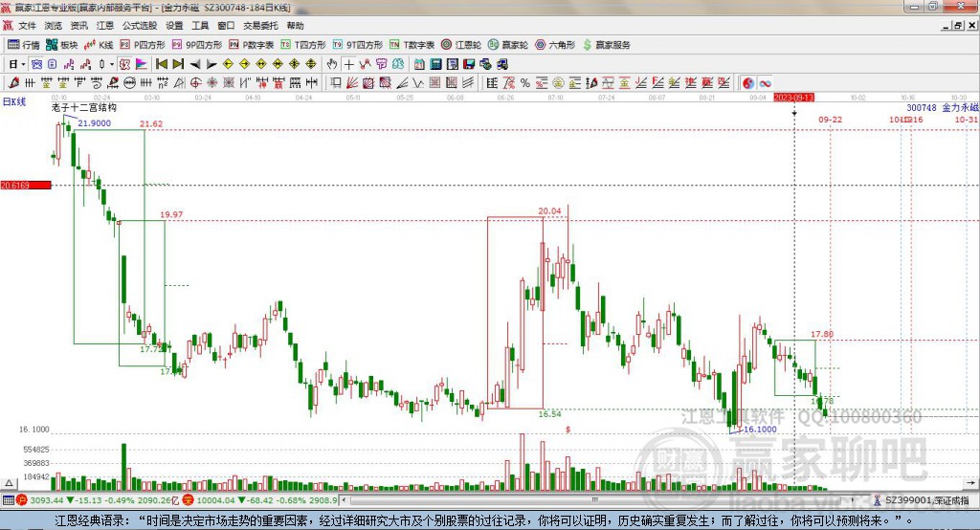Jump to first bar icon
This screenshot has width=980, height=530.
click(161, 64)
